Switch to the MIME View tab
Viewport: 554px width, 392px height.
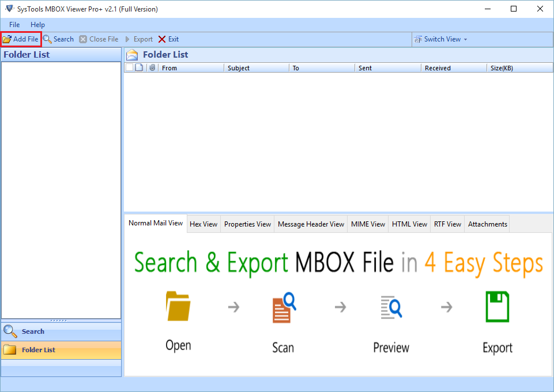pos(368,224)
